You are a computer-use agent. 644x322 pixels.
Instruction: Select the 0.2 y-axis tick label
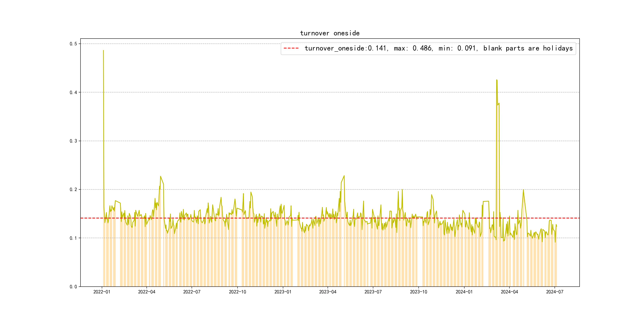click(73, 189)
